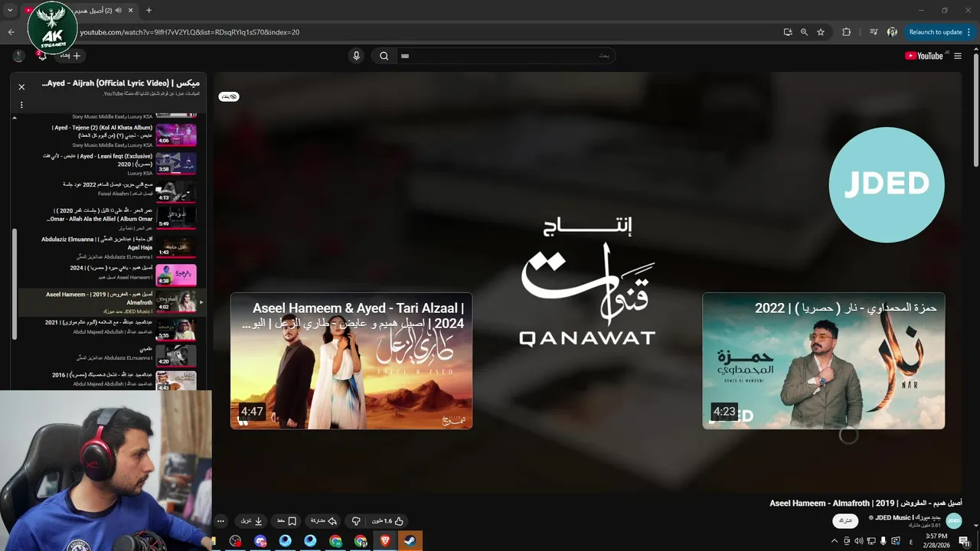This screenshot has height=551, width=980.
Task: Click the hide end screen toggle
Action: 229,96
